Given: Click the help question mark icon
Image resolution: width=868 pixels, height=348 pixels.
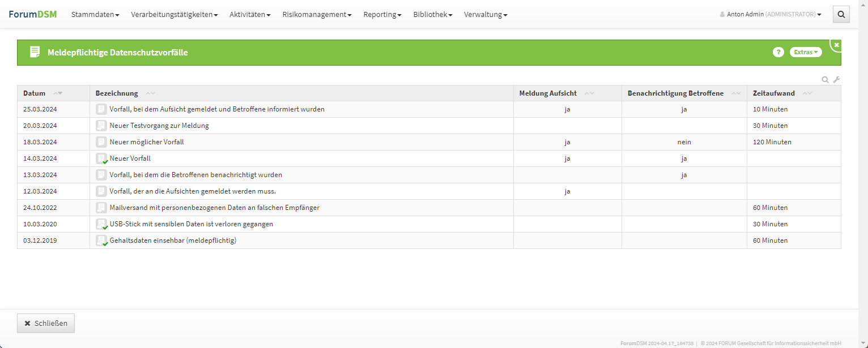Looking at the screenshot, I should click(x=778, y=52).
